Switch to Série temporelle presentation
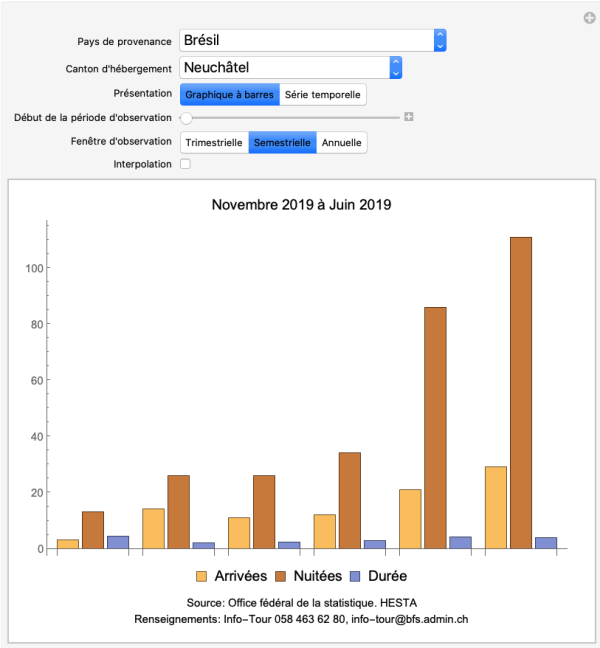 point(322,94)
